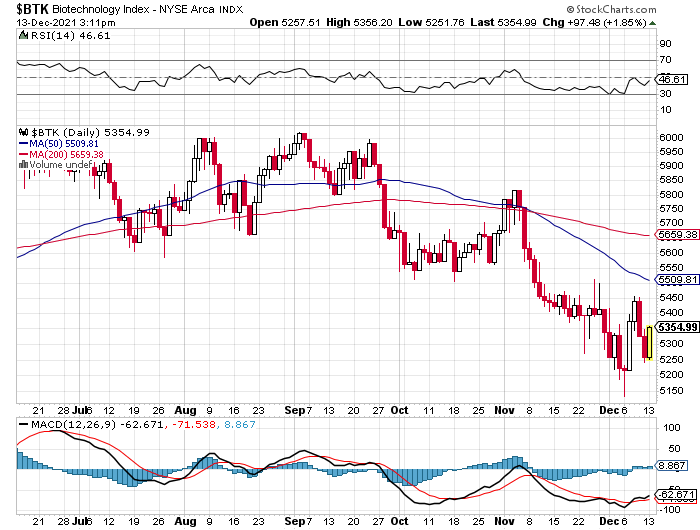Click the MACD(12,26,9) legend line icon
This screenshot has width=700, height=530.
point(24,426)
